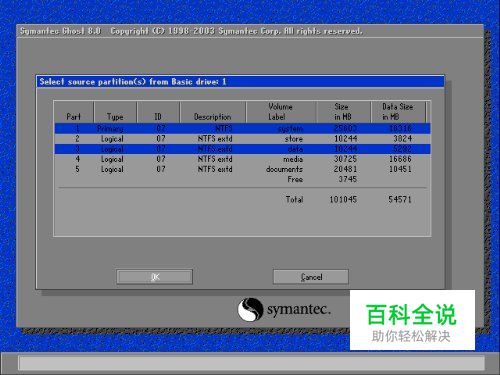Image resolution: width=500 pixels, height=375 pixels.
Task: Click partition number 4 cell
Action: tap(77, 159)
